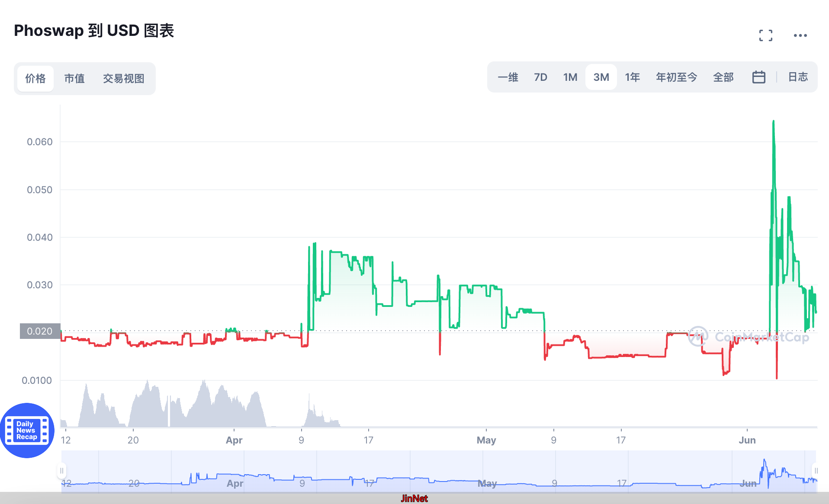829x504 pixels.
Task: Switch to the 价格 price tab
Action: pyautogui.click(x=35, y=79)
